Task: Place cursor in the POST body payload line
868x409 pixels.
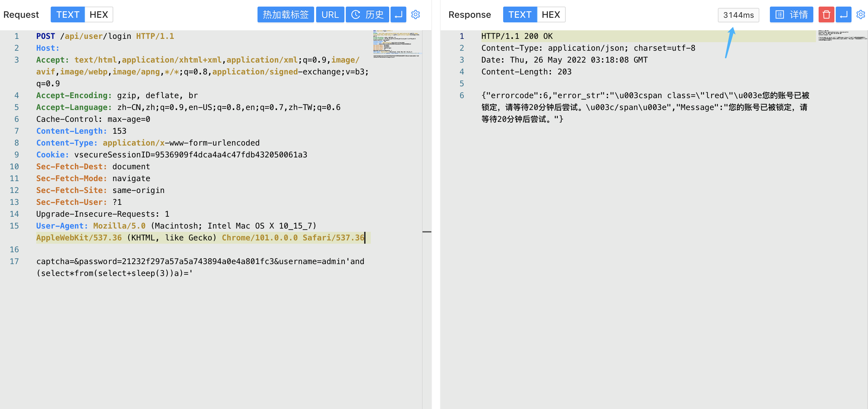Action: click(200, 261)
